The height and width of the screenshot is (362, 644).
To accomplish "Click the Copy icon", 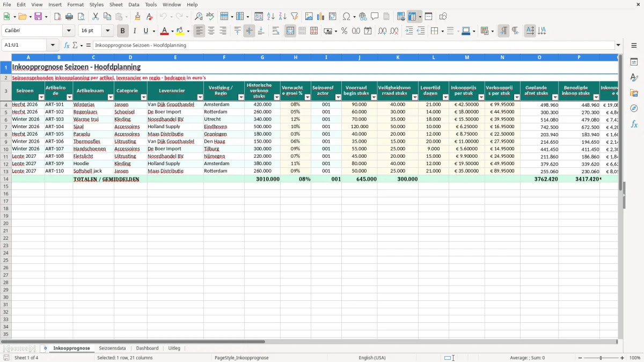I will point(107,17).
